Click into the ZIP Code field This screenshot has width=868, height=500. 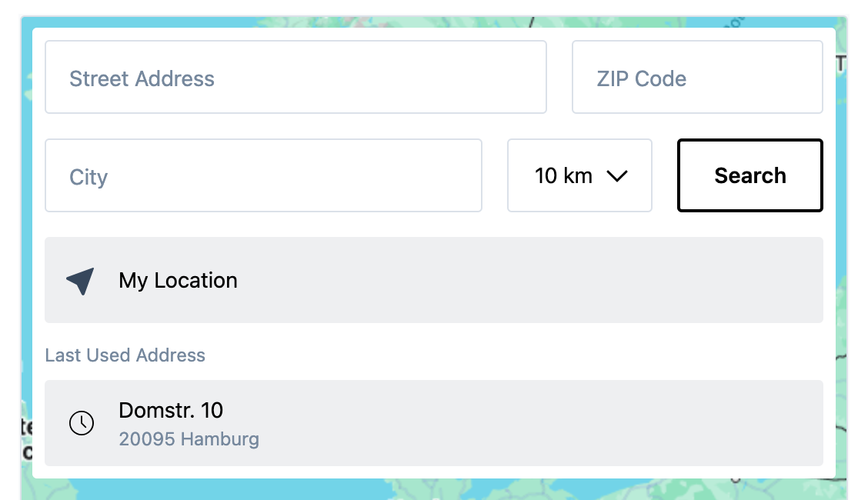pyautogui.click(x=696, y=78)
